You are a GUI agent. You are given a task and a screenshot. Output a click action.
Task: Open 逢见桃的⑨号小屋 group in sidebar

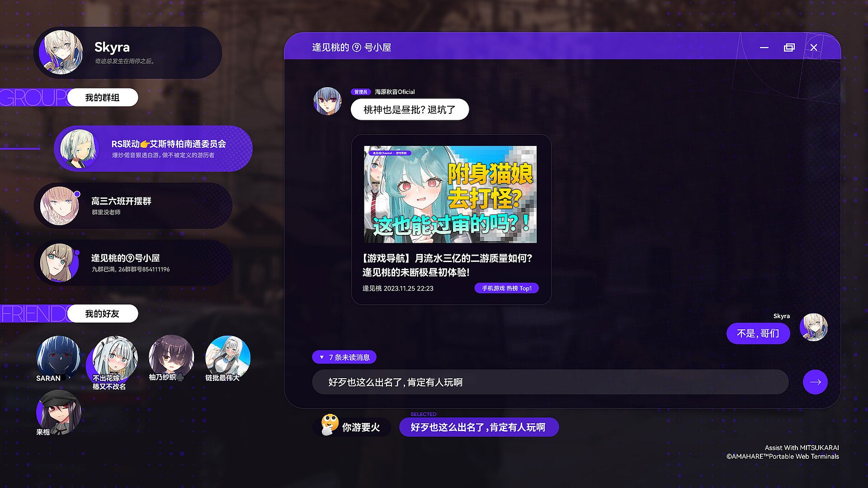133,263
